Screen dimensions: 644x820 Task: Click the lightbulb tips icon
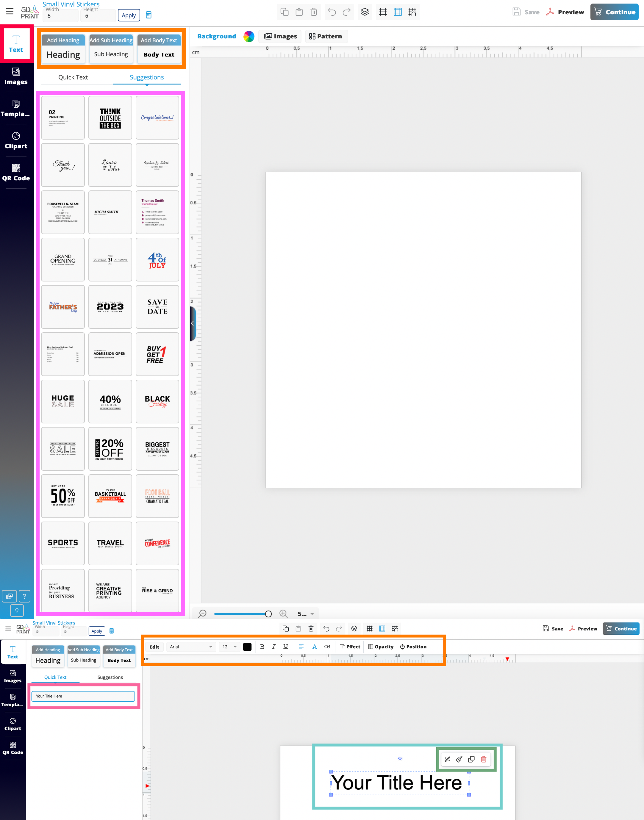[x=17, y=610]
